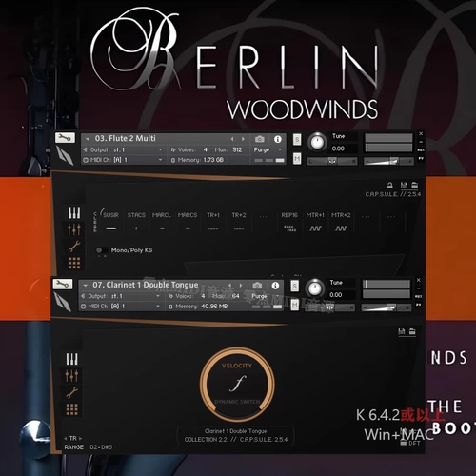
Task: Open the keyboard view in the Clarinet 1 panel
Action: [72, 359]
